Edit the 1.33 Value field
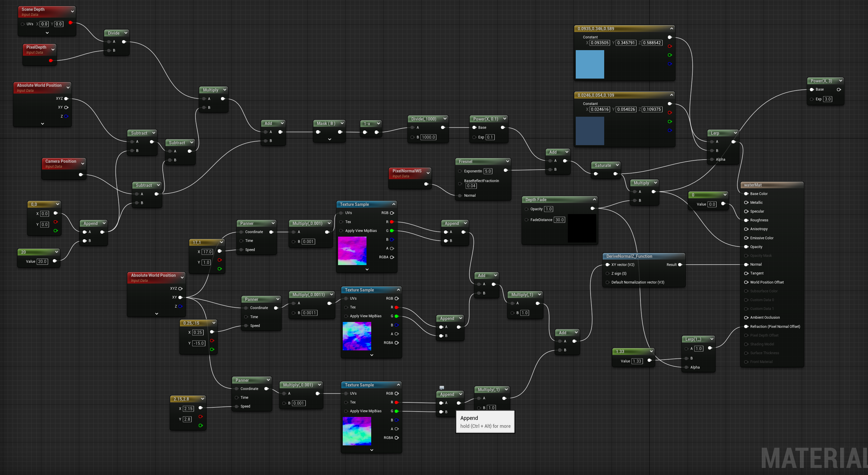Viewport: 868px width, 475px height. 637,361
